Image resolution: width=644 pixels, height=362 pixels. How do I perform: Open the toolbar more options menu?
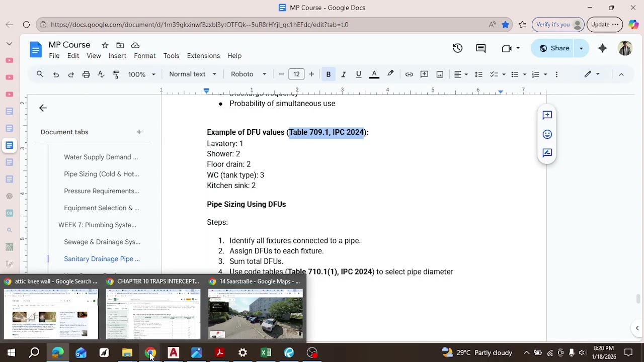click(x=556, y=74)
